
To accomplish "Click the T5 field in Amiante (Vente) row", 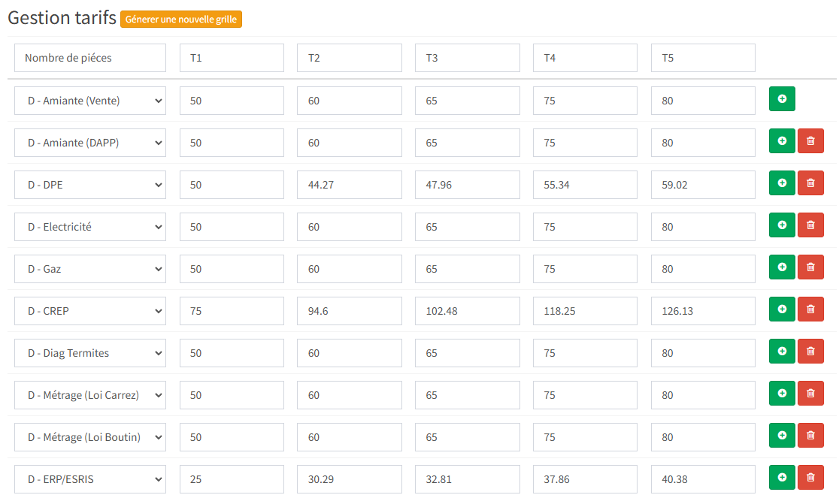I will (x=703, y=101).
